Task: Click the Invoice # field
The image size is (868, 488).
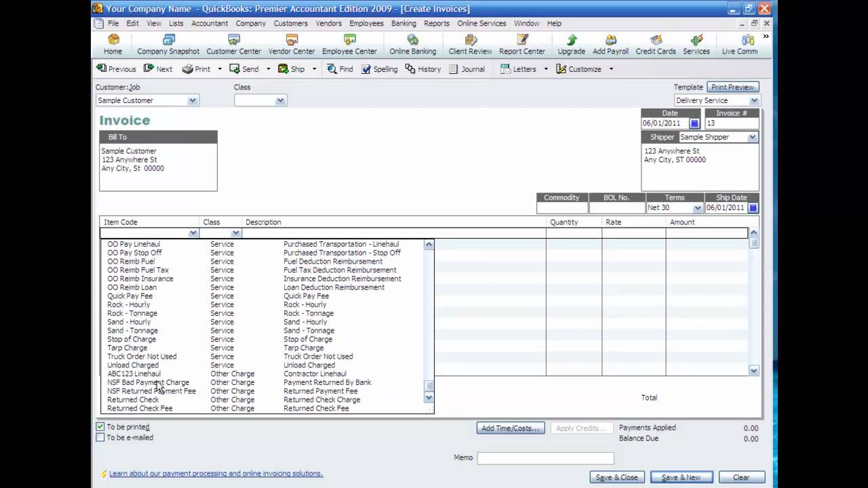Action: (x=732, y=123)
